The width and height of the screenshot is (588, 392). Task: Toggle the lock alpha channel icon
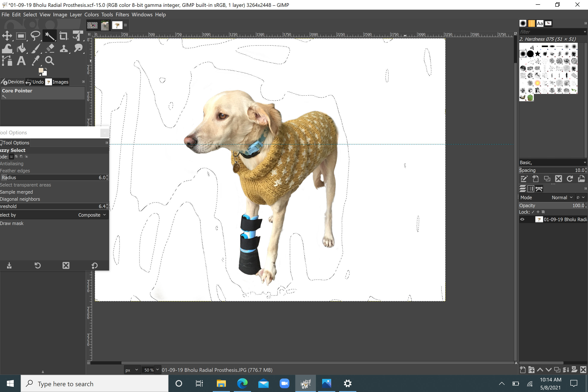543,212
